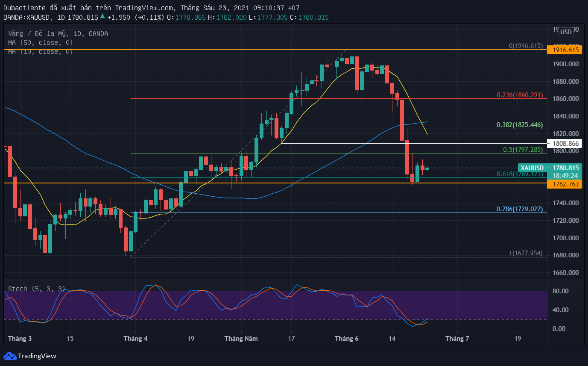Image resolution: width=588 pixels, height=366 pixels.
Task: Open the USD currency label on price axis
Action: [x=566, y=32]
